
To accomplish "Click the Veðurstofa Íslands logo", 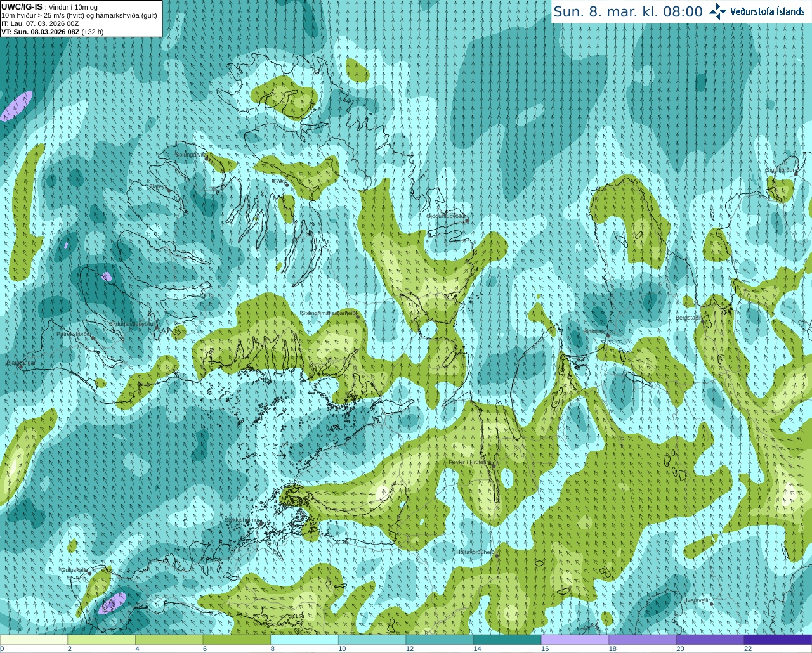I will tap(757, 11).
